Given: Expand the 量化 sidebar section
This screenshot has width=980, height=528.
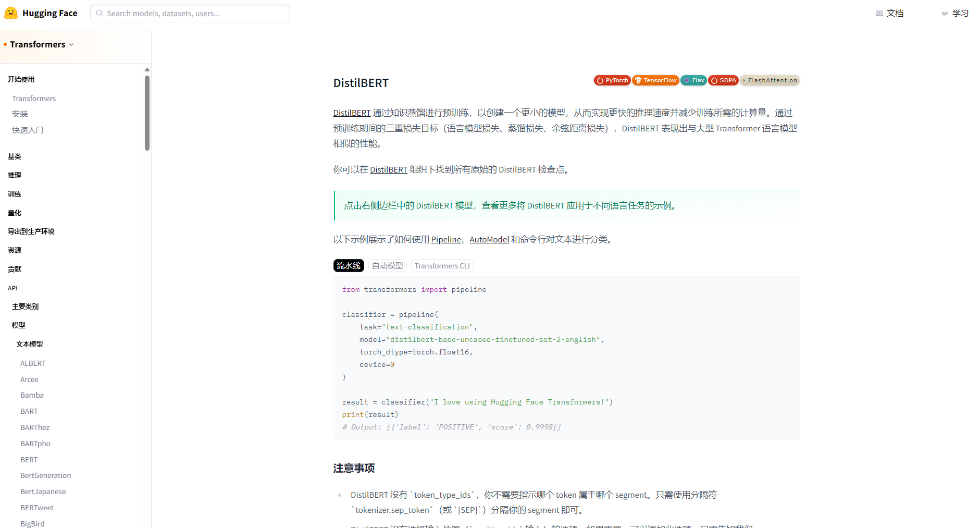Looking at the screenshot, I should 15,213.
